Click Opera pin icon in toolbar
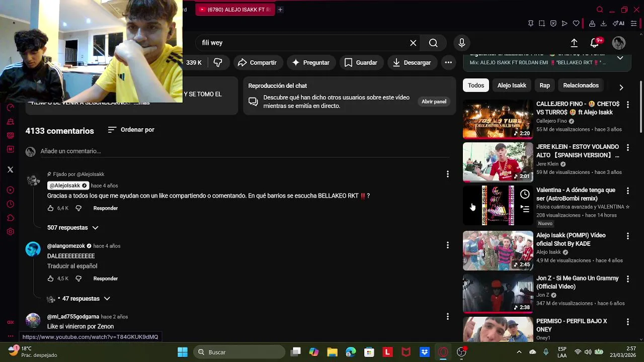 point(530,24)
